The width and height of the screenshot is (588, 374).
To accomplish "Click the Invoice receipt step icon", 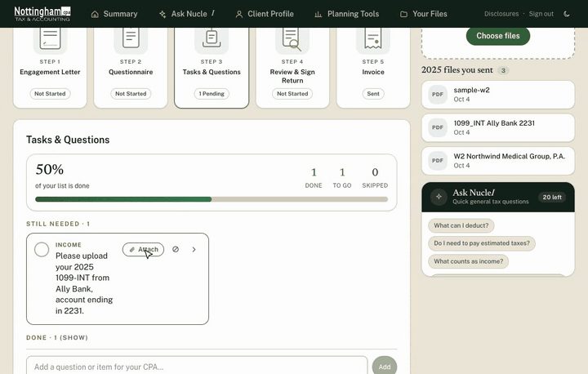I will 373,39.
